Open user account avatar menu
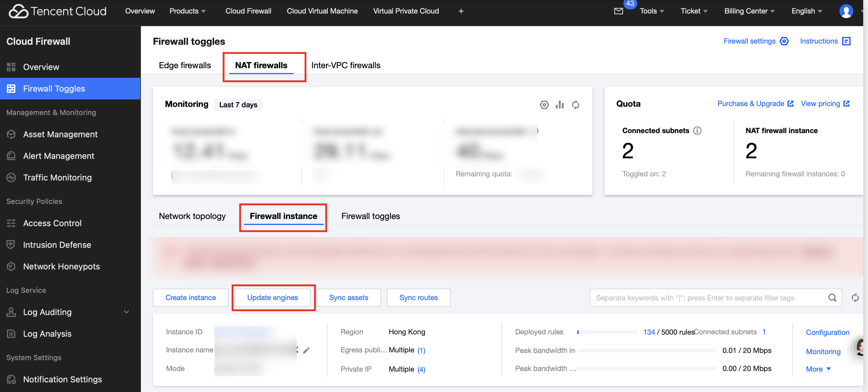Image resolution: width=868 pixels, height=392 pixels. [x=846, y=11]
